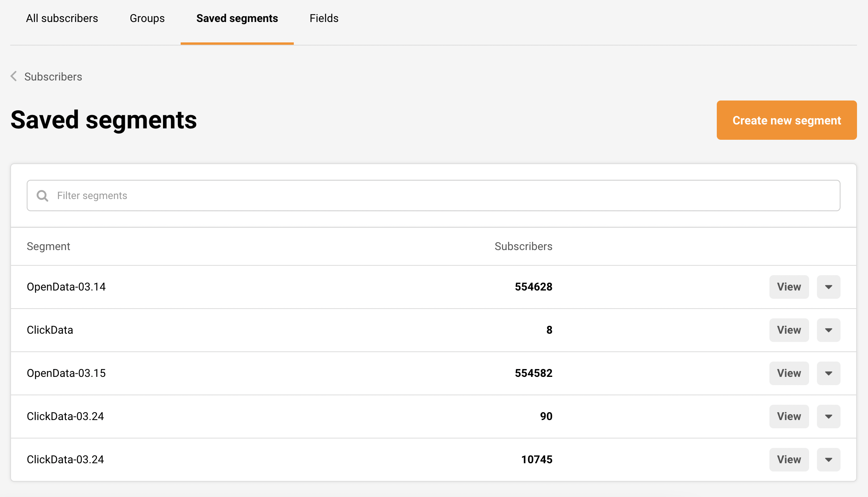
Task: Click the back chevron beside Subscribers
Action: [x=14, y=76]
